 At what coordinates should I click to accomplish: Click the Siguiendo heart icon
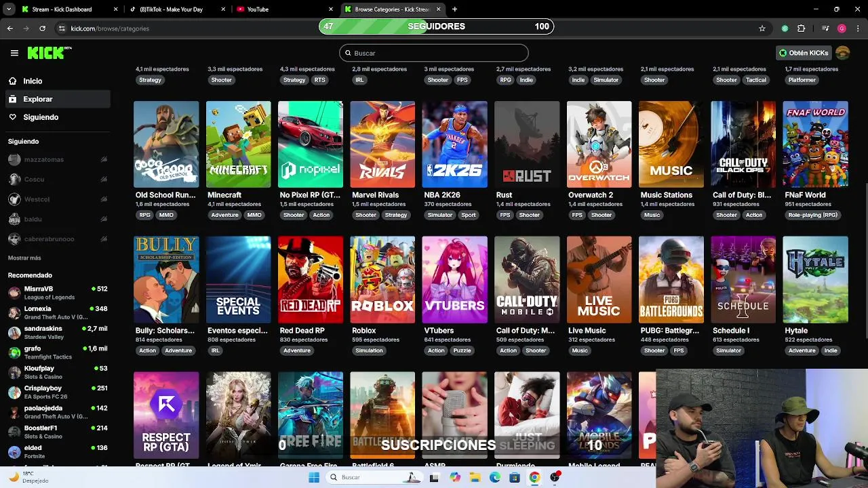[13, 117]
